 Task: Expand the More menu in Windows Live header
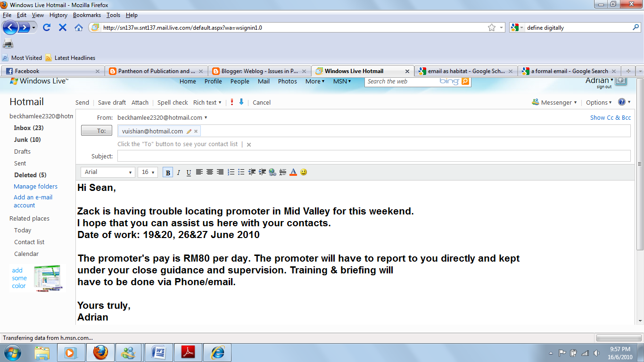[x=315, y=81]
